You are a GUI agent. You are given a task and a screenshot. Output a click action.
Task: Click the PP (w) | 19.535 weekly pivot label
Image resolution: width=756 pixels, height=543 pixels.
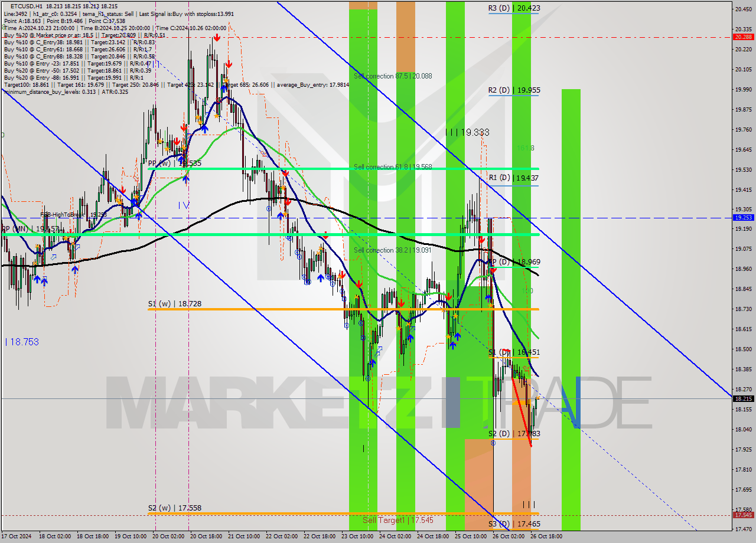tap(175, 163)
